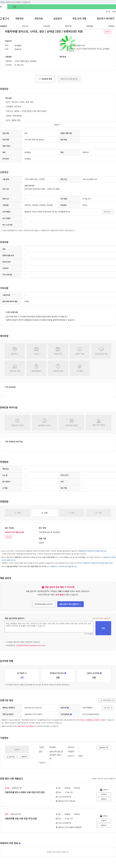Click the deadline text 2025.07.07 (월) 24:00
This screenshot has width=116, height=868.
(x=14, y=532)
